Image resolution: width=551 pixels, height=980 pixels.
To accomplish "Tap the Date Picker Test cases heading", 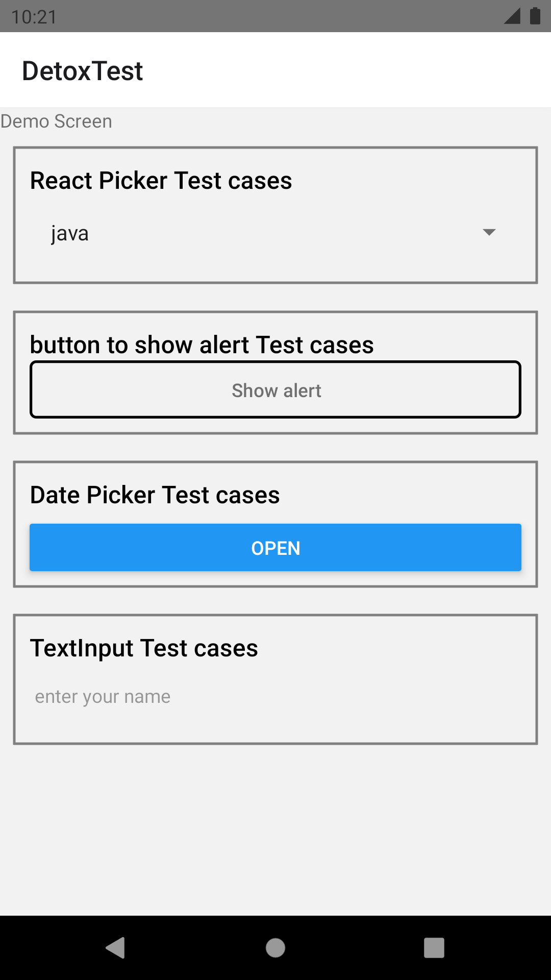I will pyautogui.click(x=155, y=494).
